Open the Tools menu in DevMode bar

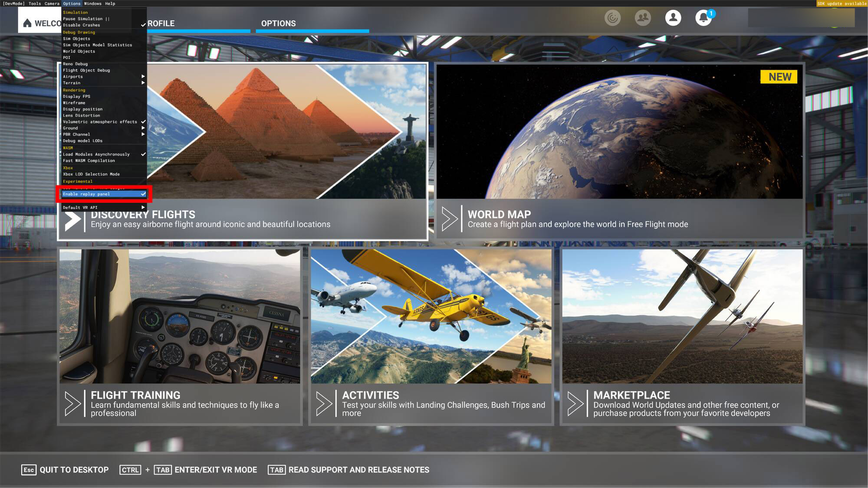[x=34, y=3]
